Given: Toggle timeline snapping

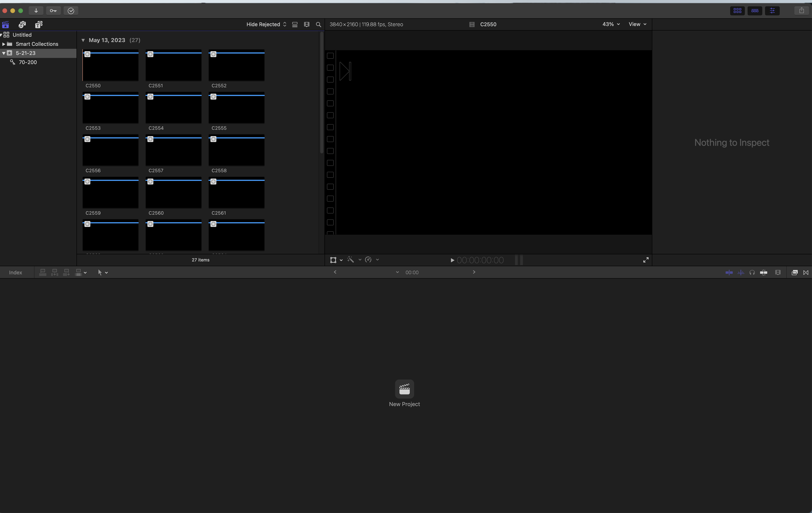Looking at the screenshot, I should (x=764, y=272).
